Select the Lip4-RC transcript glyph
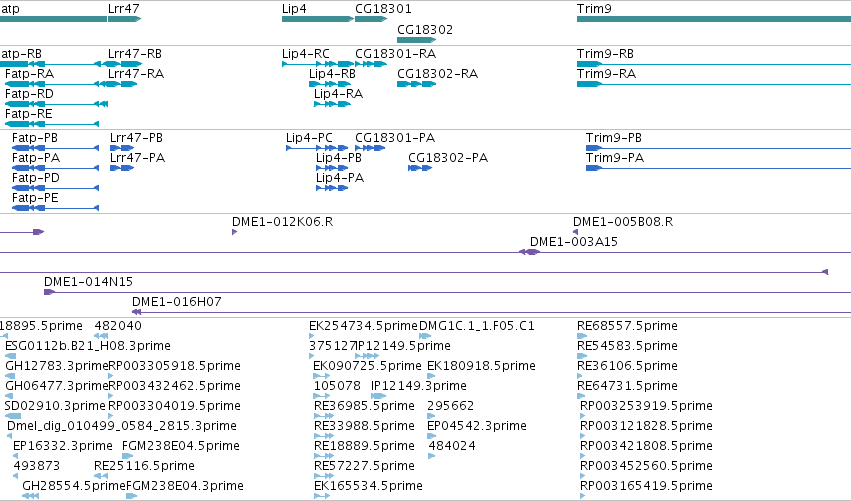 coord(318,64)
